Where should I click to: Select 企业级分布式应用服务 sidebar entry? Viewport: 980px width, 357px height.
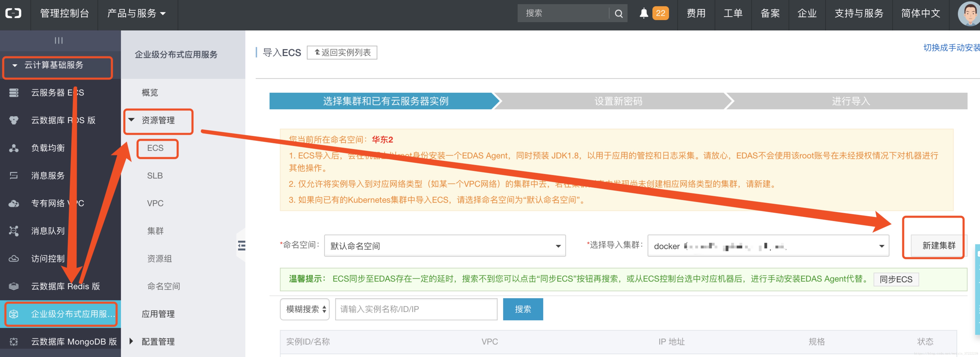[60, 314]
